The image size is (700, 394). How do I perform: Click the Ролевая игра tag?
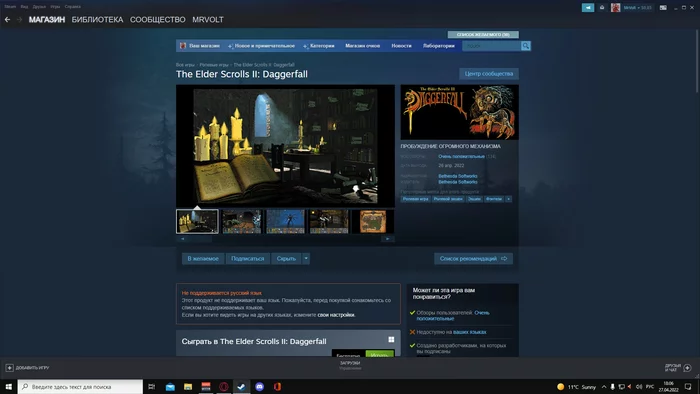point(415,199)
